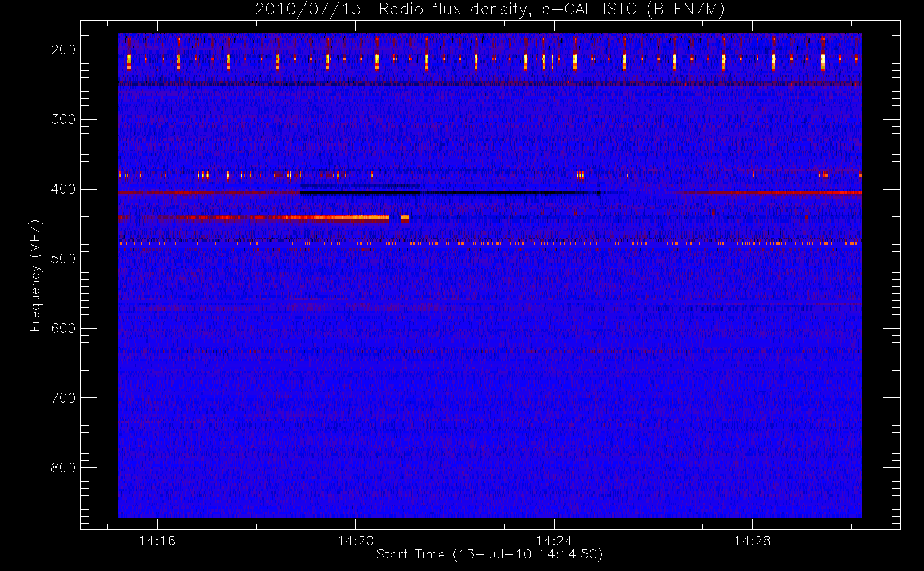Click the 'Start Time (13-Jul-10 14:14:50)' label
The height and width of the screenshot is (571, 924).
point(490,554)
